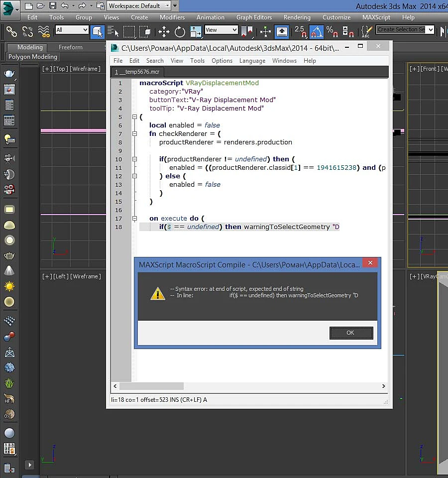Expand quick access toolbar arrow after Workspace
The width and height of the screenshot is (448, 478).
pyautogui.click(x=175, y=5)
